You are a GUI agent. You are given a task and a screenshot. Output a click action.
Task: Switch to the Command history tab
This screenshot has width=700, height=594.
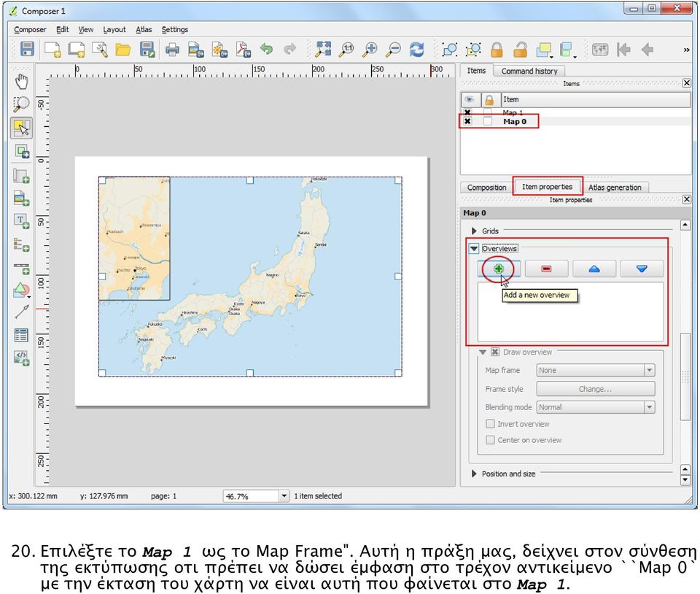pyautogui.click(x=529, y=71)
